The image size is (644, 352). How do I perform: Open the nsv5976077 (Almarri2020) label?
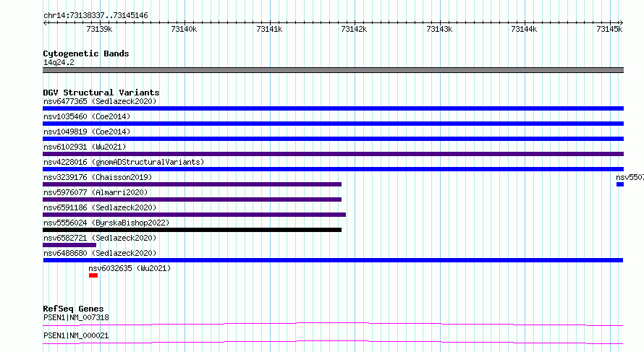[96, 192]
